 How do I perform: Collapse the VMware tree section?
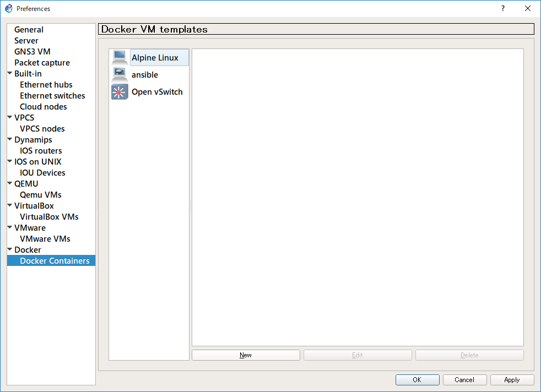(10, 227)
